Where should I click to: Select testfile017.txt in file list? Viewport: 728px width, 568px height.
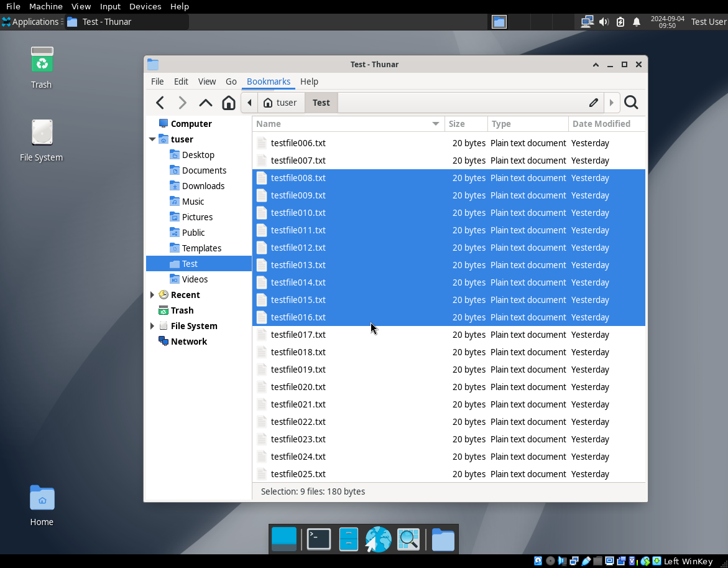coord(448,335)
